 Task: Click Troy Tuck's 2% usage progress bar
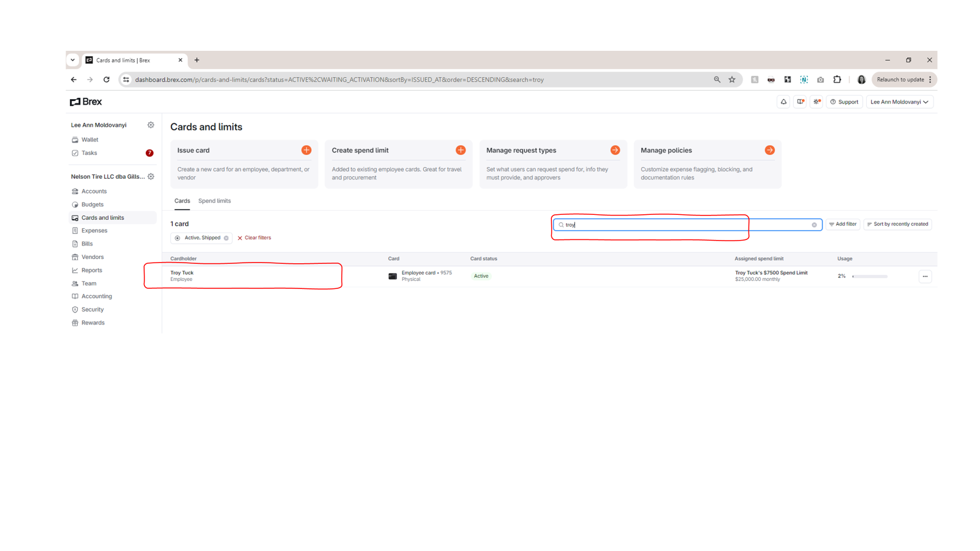click(x=870, y=276)
